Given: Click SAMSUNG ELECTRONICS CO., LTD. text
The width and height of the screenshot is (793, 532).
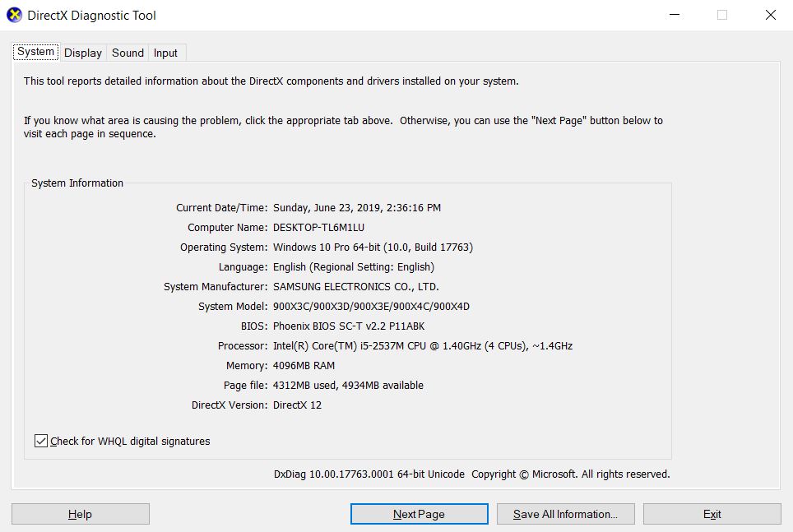Looking at the screenshot, I should pyautogui.click(x=356, y=287).
